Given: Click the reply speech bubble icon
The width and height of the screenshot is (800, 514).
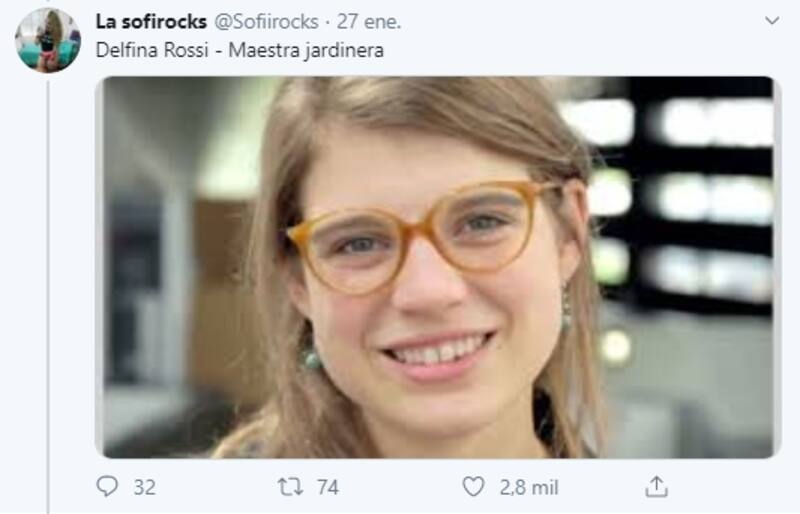Looking at the screenshot, I should 107,486.
